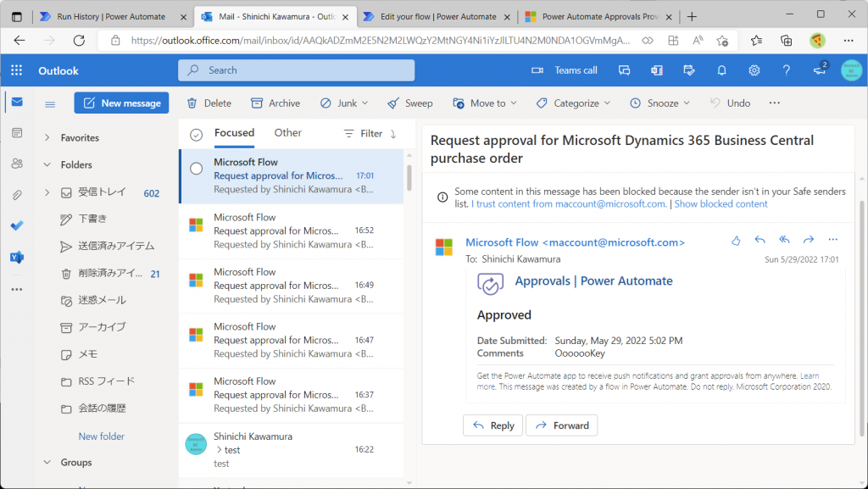This screenshot has height=489, width=868.
Task: Toggle select all messages circle
Action: coord(196,135)
